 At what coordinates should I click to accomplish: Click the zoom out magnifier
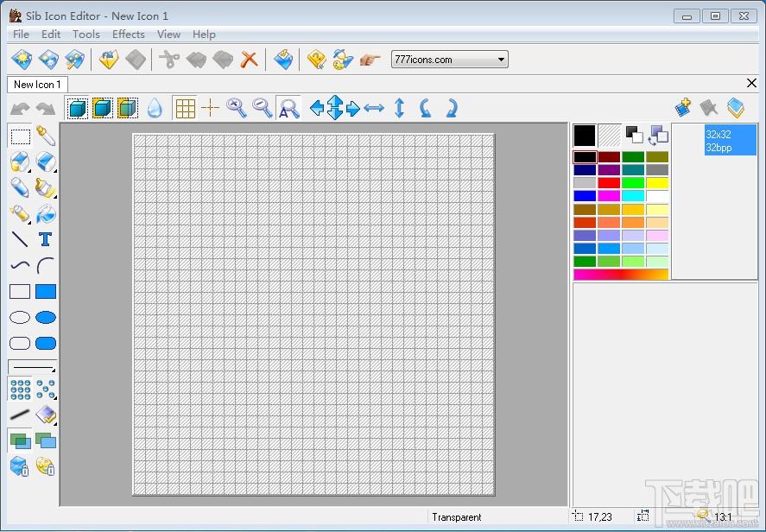[263, 108]
